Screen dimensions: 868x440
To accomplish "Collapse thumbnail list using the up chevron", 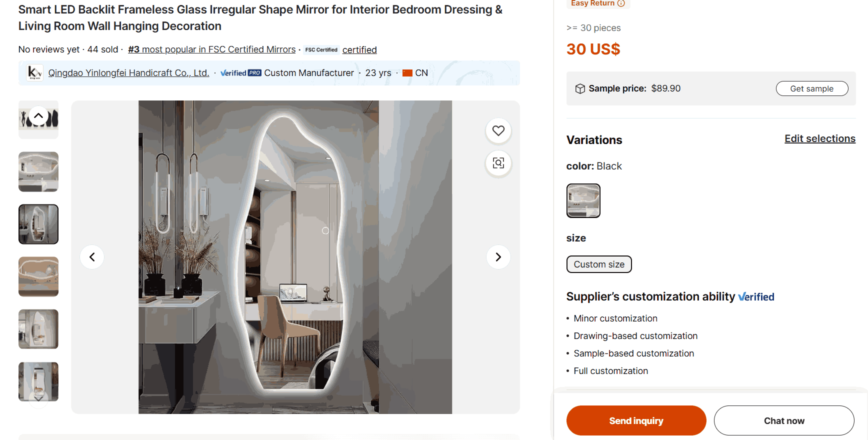I will pos(38,116).
